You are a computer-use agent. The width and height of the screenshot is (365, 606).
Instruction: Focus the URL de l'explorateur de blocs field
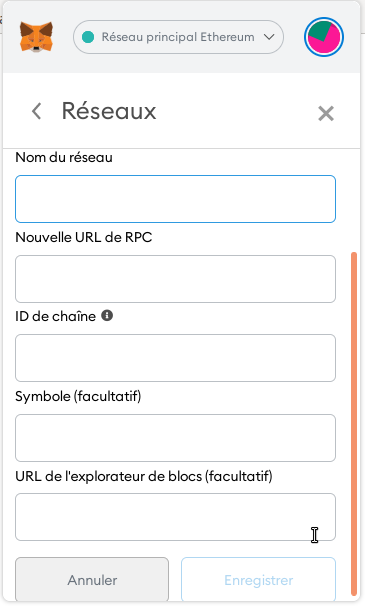[176, 517]
